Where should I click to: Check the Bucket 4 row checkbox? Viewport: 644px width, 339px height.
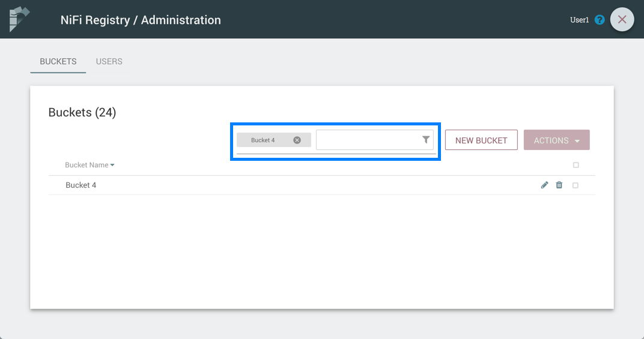576,185
